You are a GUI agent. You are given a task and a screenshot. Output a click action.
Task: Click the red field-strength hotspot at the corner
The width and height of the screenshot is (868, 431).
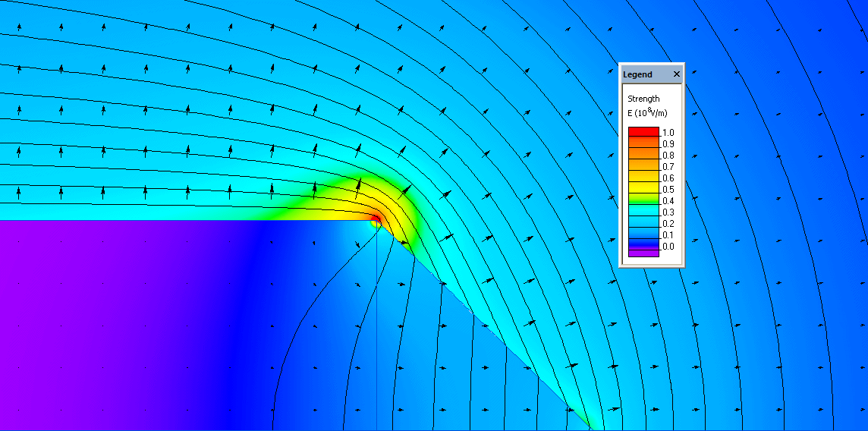point(376,218)
